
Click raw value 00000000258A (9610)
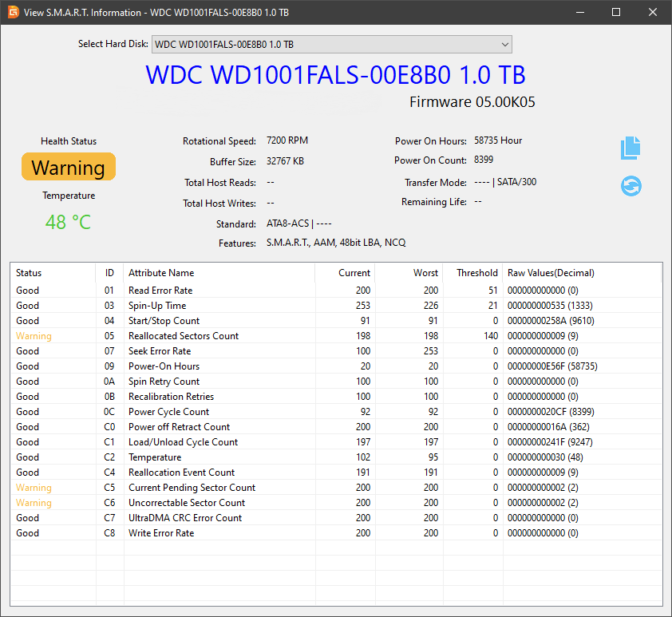551,321
